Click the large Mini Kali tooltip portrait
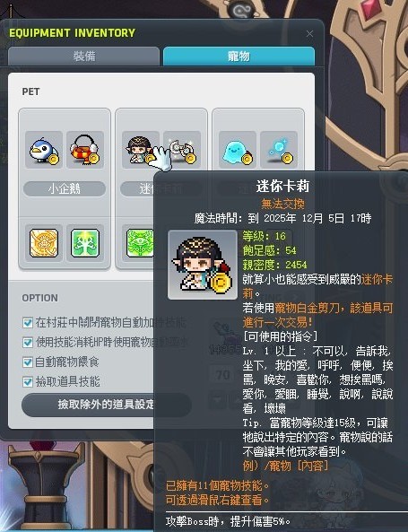The image size is (408, 532). tap(203, 265)
